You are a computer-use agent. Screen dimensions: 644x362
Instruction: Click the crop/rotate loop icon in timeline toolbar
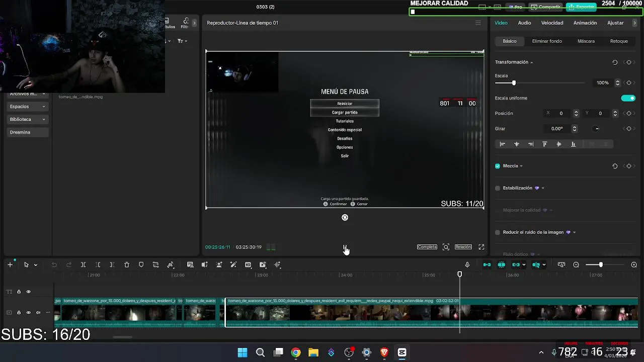click(x=156, y=264)
